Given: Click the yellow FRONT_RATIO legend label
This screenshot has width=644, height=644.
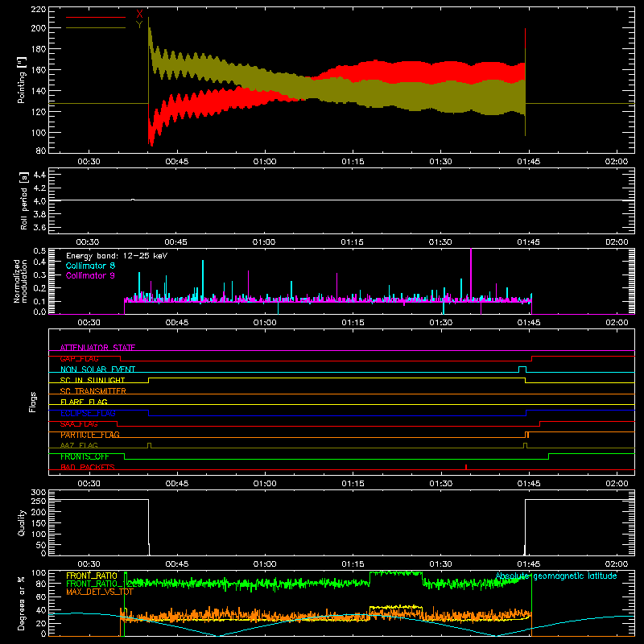Looking at the screenshot, I should pos(92,576).
